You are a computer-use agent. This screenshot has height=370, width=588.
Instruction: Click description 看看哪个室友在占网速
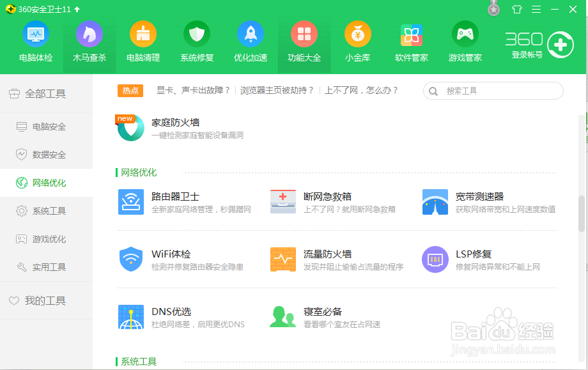[x=342, y=324]
